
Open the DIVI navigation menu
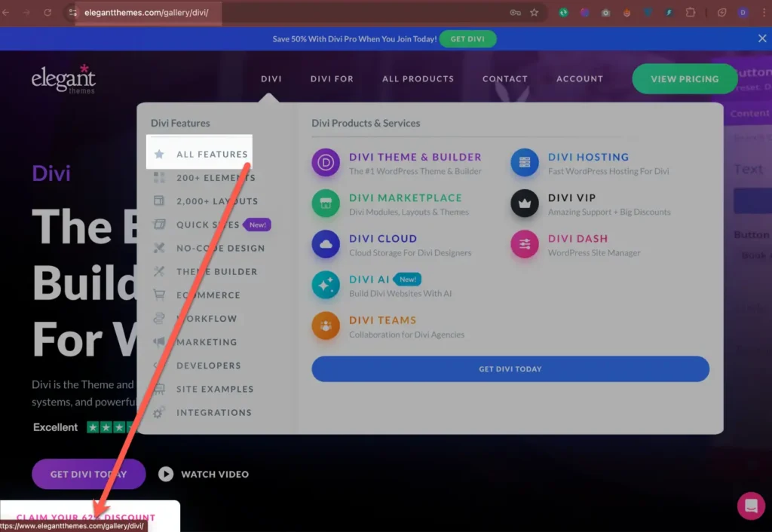pos(271,78)
